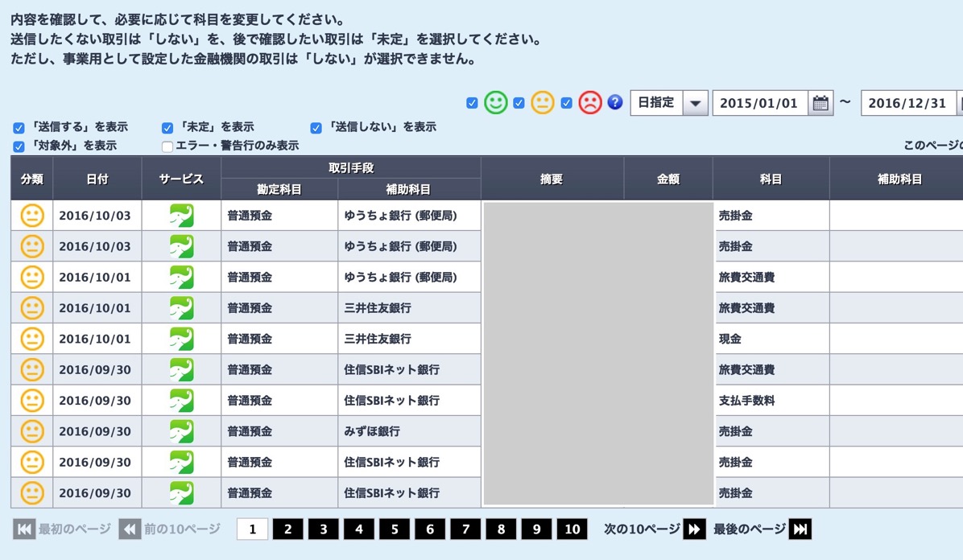Go to page 7
Screen dimensions: 963x560
point(465,529)
